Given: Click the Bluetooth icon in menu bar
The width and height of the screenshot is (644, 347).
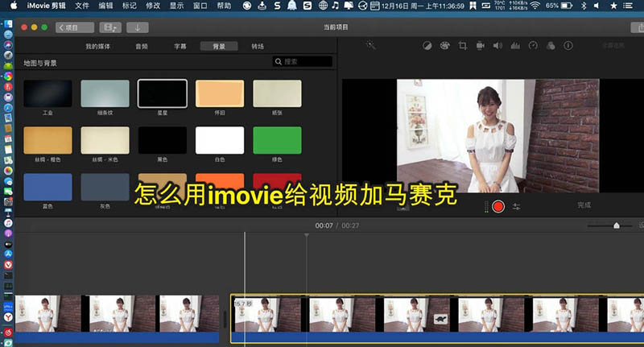Looking at the screenshot, I should coord(584,6).
